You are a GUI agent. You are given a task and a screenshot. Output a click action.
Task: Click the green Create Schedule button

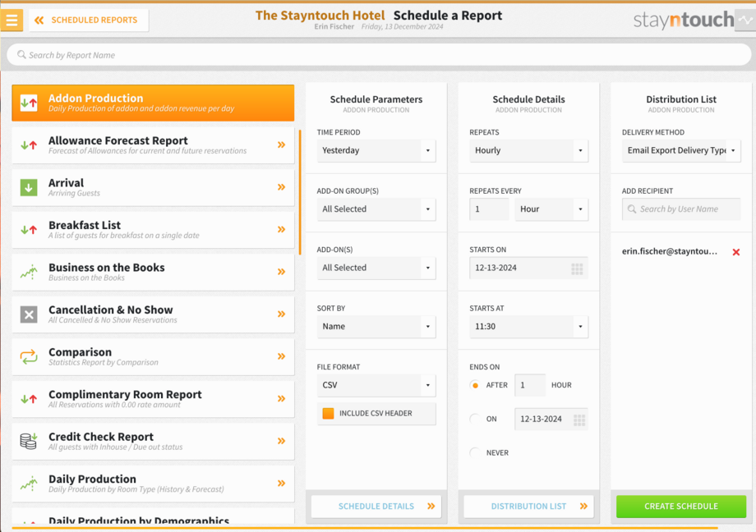click(x=681, y=507)
